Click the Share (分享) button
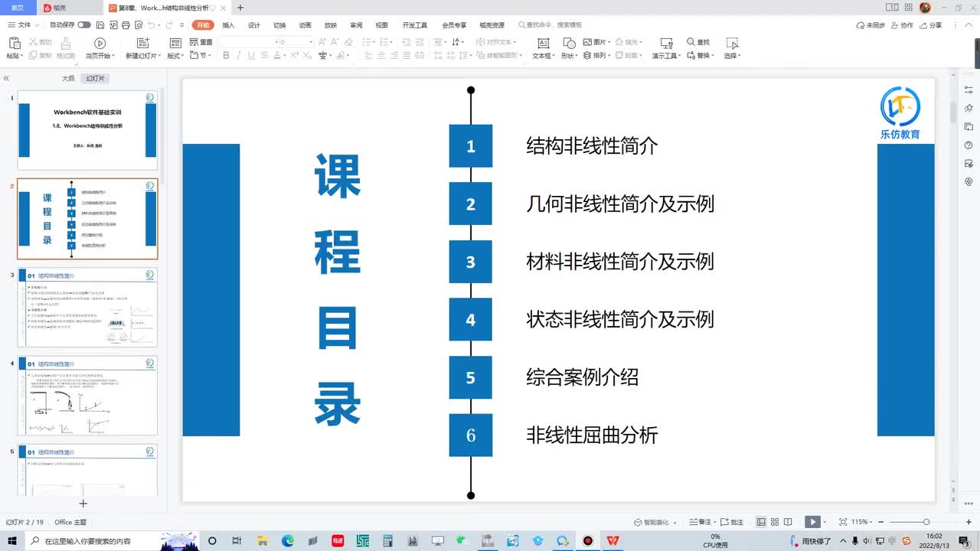 (932, 25)
